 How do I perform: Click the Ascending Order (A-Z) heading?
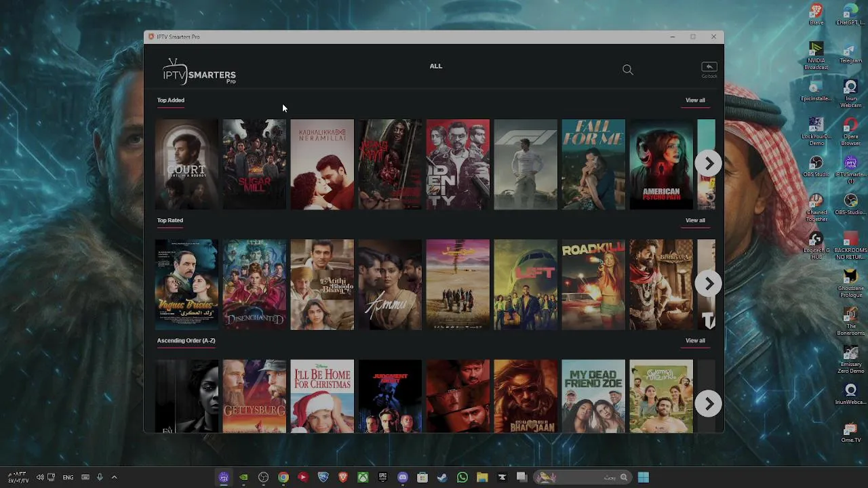tap(186, 341)
